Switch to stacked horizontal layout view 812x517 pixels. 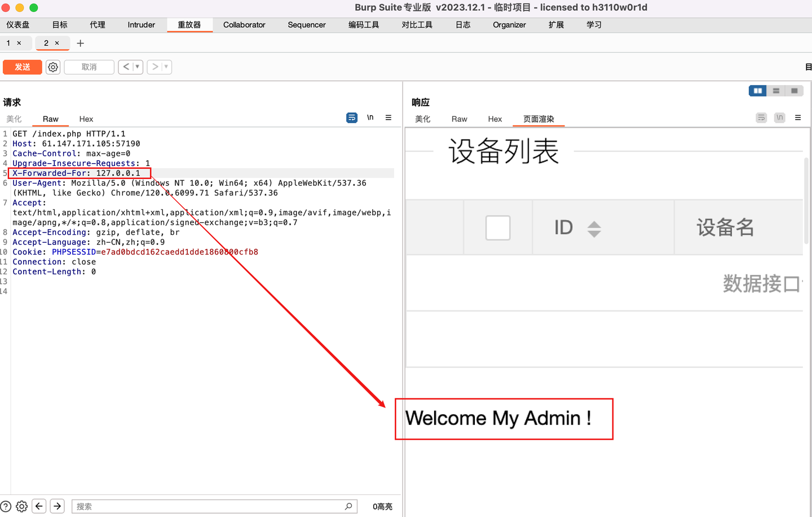pyautogui.click(x=776, y=90)
